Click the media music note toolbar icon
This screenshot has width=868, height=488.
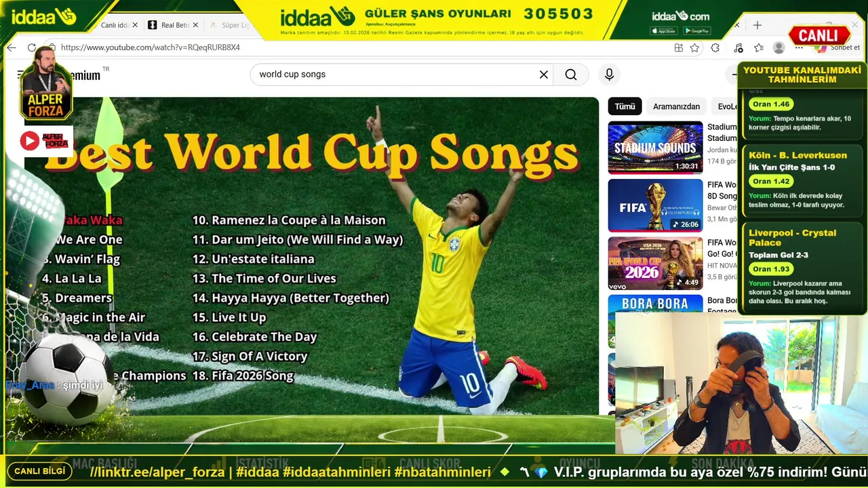[x=738, y=47]
